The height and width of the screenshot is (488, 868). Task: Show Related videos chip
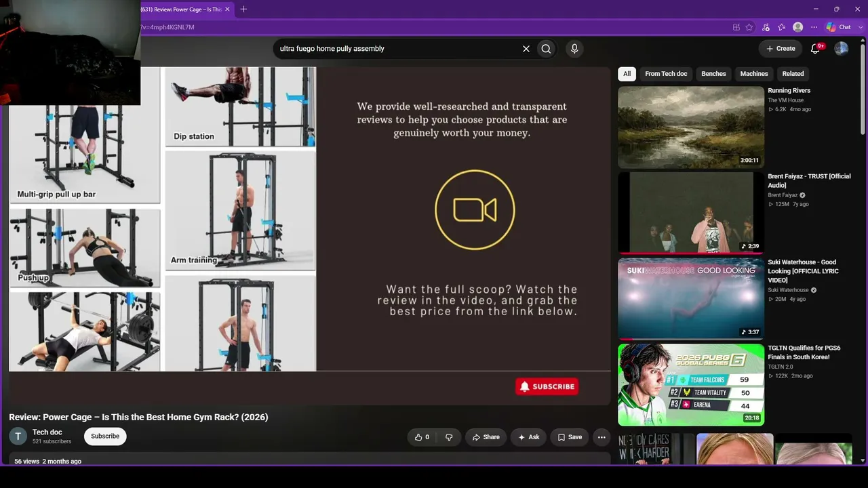pos(793,74)
